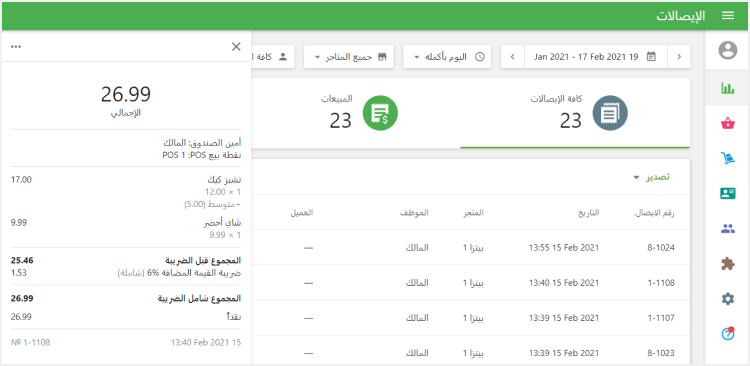This screenshot has width=750, height=366.
Task: Open Inventory via the blue hand-truck sidebar icon
Action: point(728,158)
